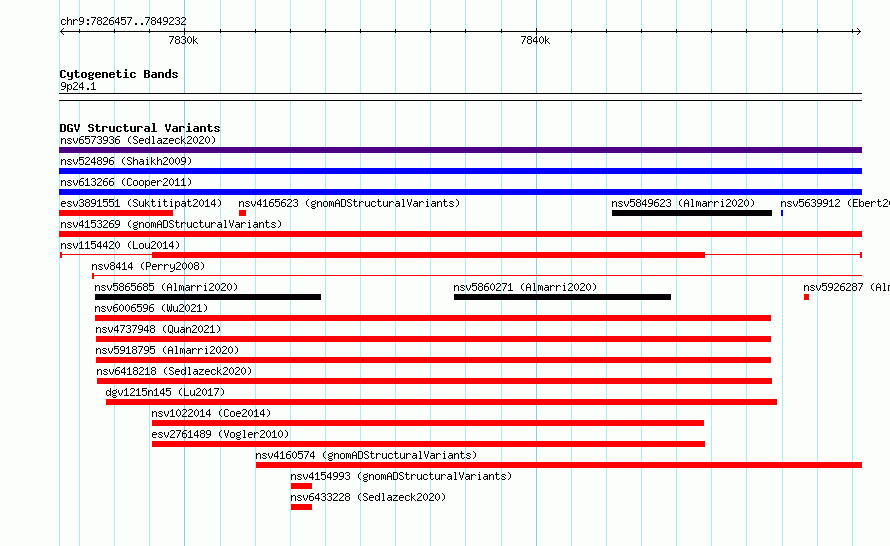890x546 pixels.
Task: Click the 7840k ruler mark
Action: [x=535, y=40]
